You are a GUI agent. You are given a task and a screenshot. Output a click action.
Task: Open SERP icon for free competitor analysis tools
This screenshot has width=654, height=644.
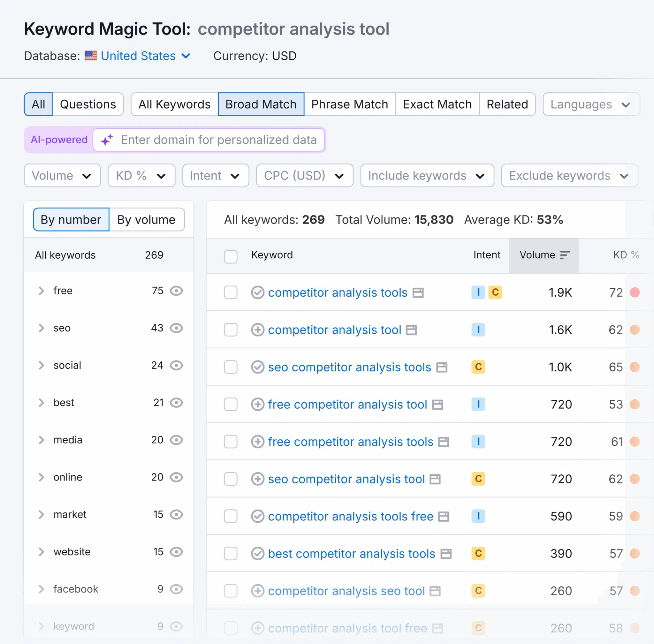[x=444, y=442]
